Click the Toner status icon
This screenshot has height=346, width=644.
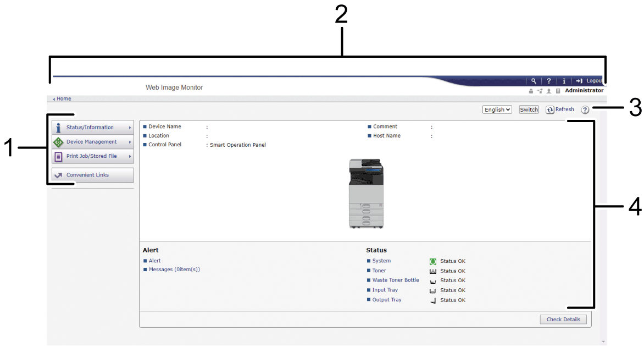(433, 271)
